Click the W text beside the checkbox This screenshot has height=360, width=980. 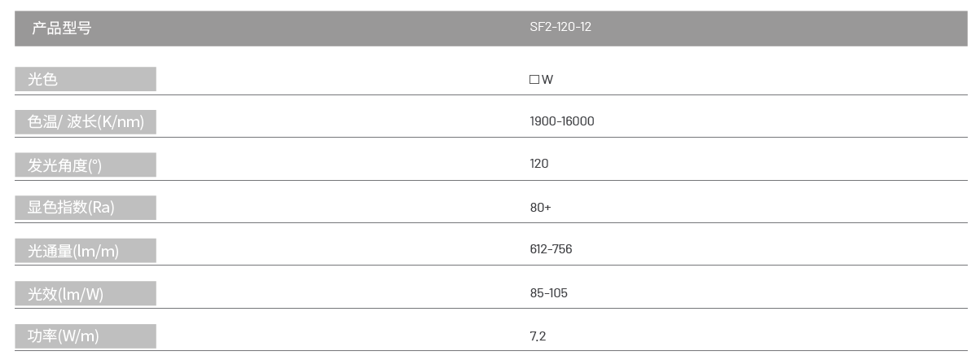547,80
